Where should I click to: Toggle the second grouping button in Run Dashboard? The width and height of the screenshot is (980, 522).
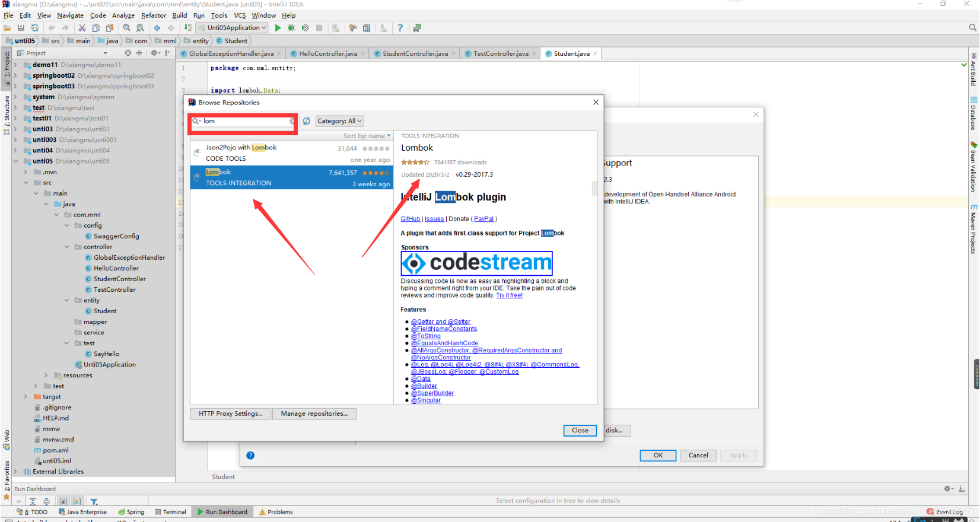point(77,502)
